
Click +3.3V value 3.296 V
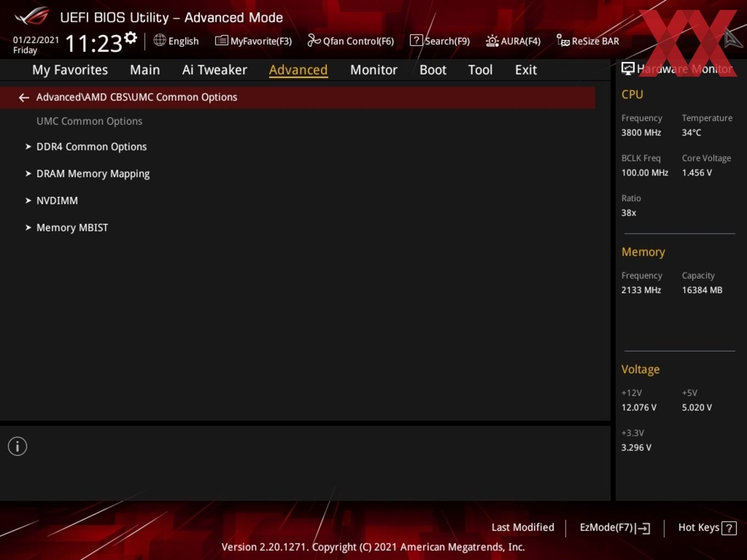(x=636, y=447)
